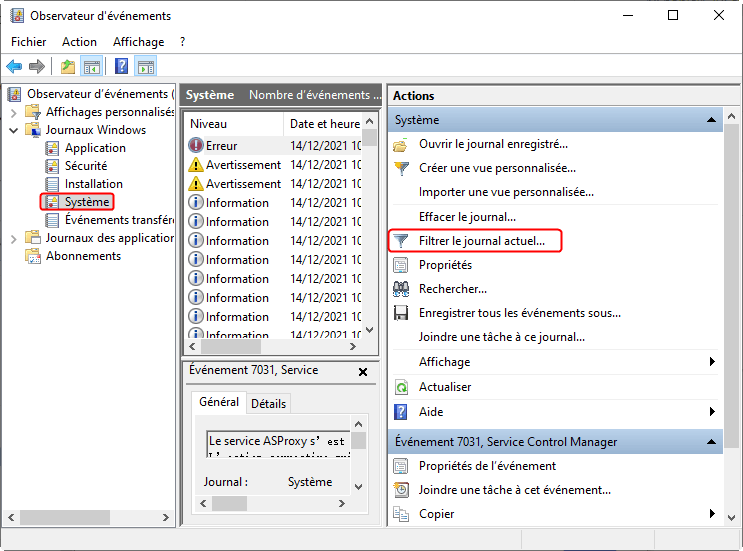The width and height of the screenshot is (743, 551).
Task: Collapse the Journaux Windows tree node
Action: click(12, 130)
